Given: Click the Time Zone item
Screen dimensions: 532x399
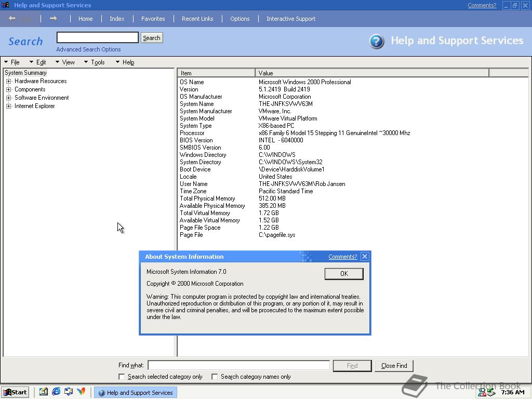Looking at the screenshot, I should click(x=193, y=191).
